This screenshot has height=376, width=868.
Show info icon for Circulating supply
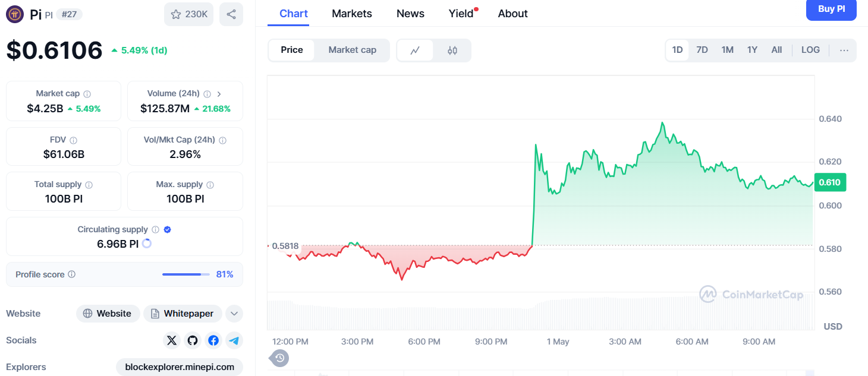[x=155, y=229]
